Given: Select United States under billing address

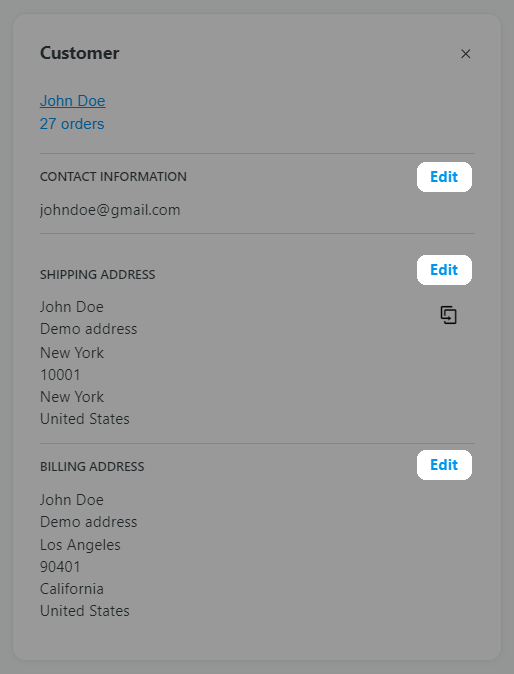Looking at the screenshot, I should 85,611.
